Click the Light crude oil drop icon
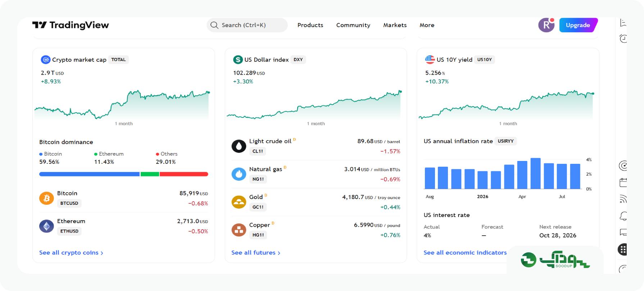The image size is (644, 291). [239, 146]
